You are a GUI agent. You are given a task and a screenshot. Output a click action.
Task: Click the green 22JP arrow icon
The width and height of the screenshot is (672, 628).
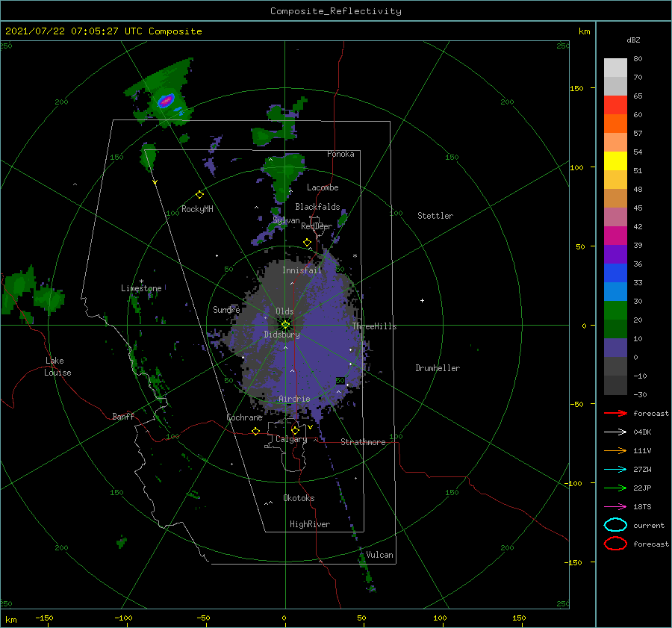coord(615,488)
